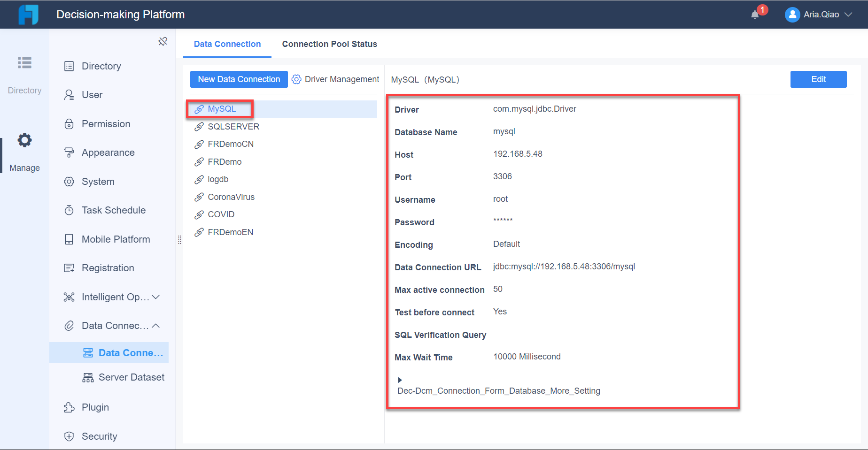The image size is (868, 450).
Task: Click the System gear icon
Action: [69, 182]
